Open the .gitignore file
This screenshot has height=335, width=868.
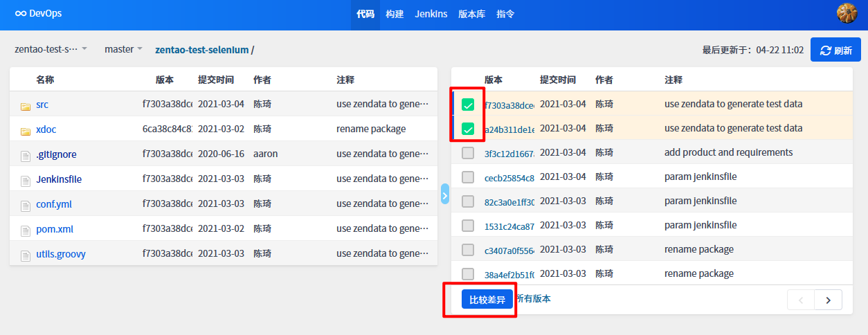coord(57,154)
